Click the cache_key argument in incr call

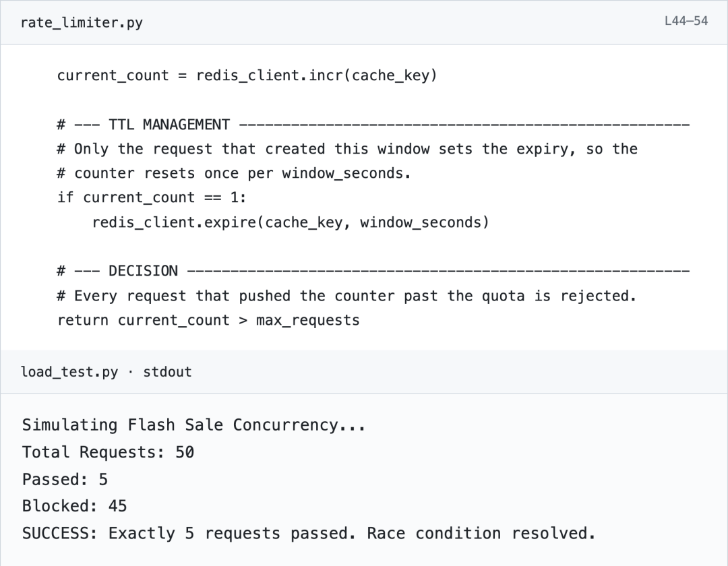(x=390, y=75)
